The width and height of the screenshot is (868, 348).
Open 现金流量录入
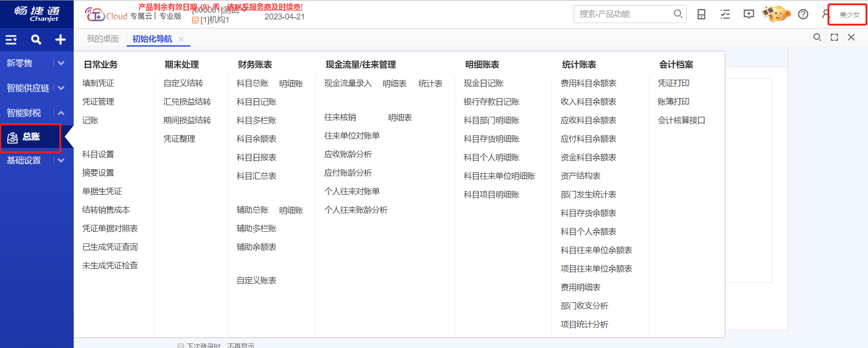(348, 84)
